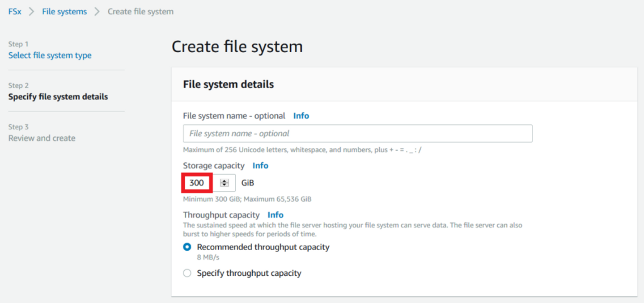Image resolution: width=644 pixels, height=303 pixels.
Task: Go to File systems breadcrumb
Action: click(64, 12)
